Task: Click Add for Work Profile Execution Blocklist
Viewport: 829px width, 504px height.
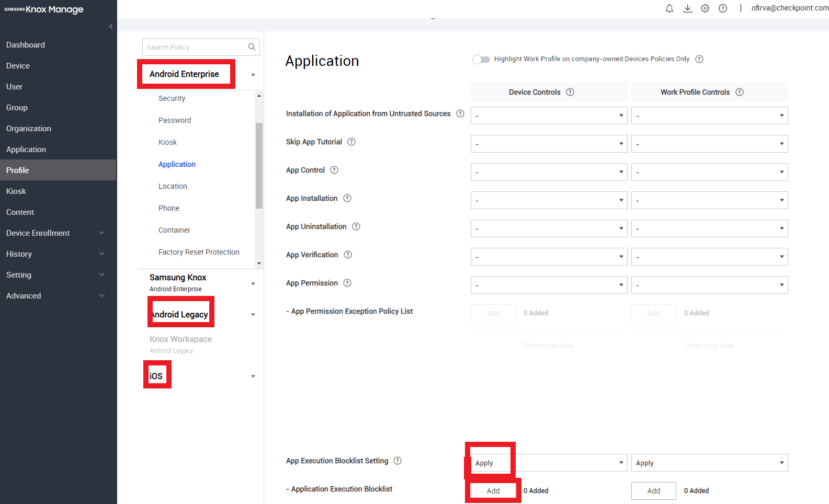Action: point(654,491)
